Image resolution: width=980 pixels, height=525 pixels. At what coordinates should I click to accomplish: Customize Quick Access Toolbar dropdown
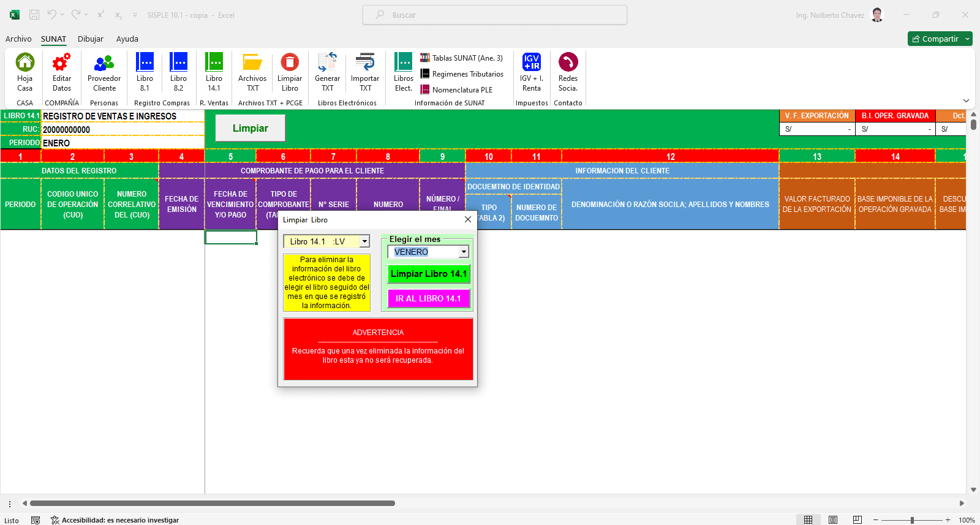coord(135,15)
